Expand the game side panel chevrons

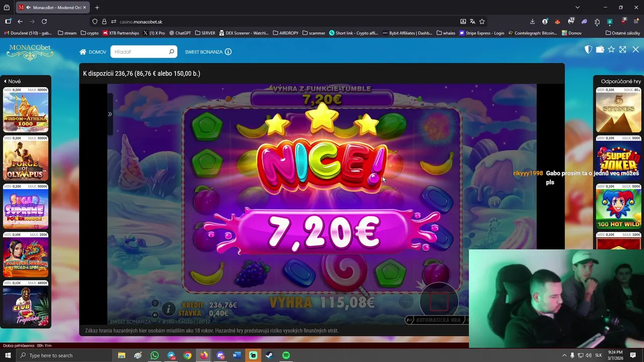pos(110,114)
